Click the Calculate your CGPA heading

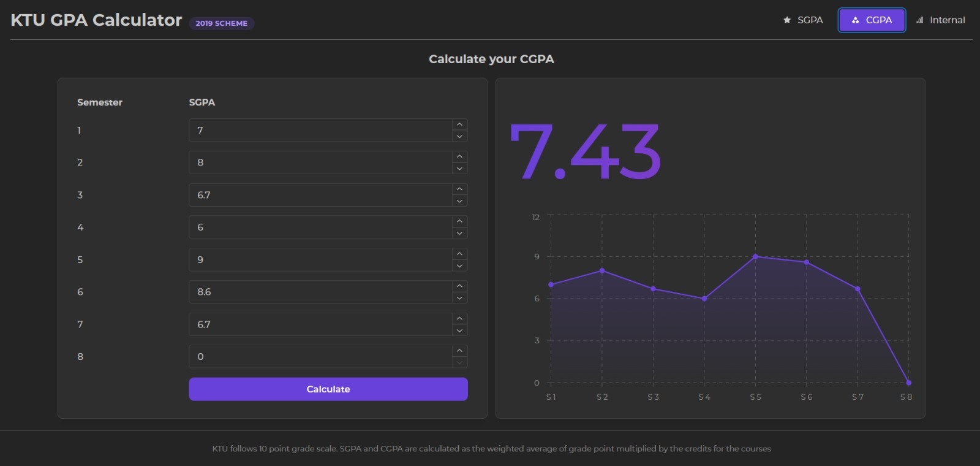(491, 59)
